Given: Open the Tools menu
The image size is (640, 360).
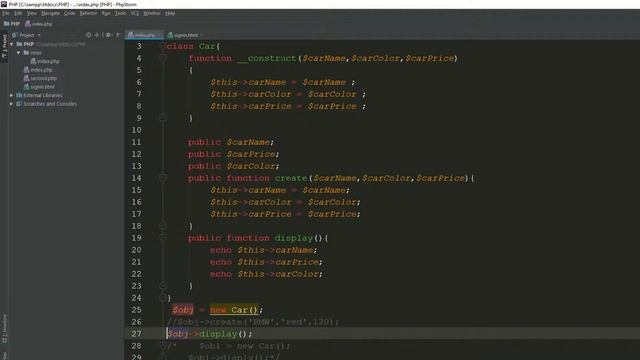Looking at the screenshot, I should (x=120, y=13).
